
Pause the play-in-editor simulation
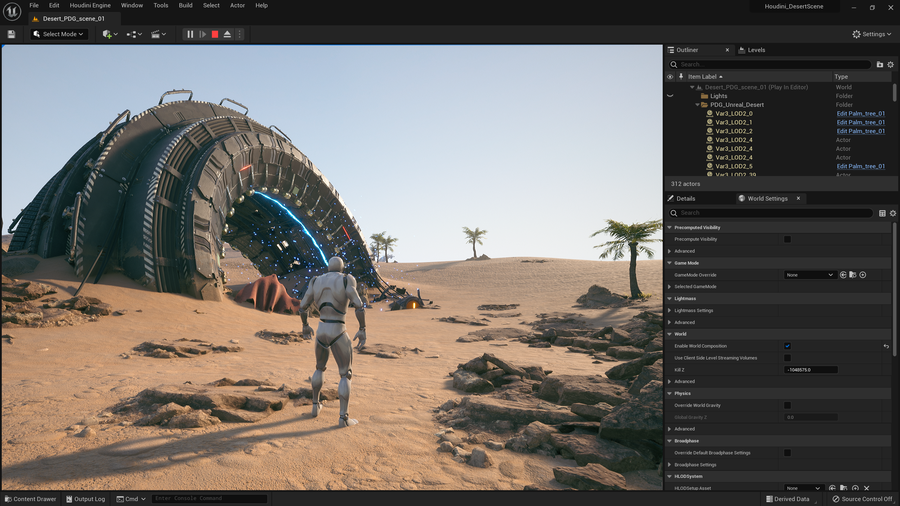click(190, 34)
